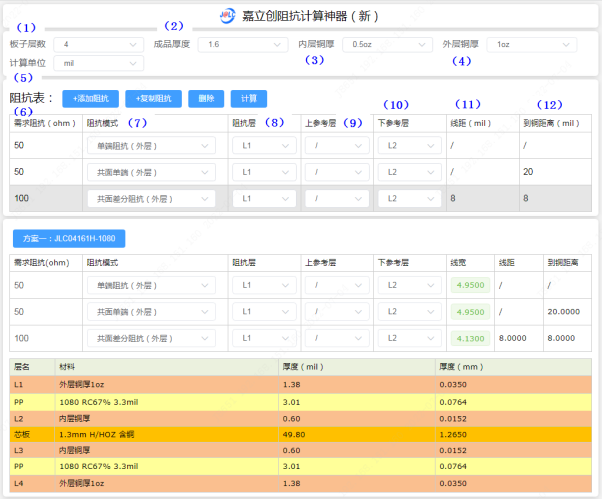This screenshot has width=602, height=499.
Task: Click the JLC logo icon in the title
Action: point(227,16)
